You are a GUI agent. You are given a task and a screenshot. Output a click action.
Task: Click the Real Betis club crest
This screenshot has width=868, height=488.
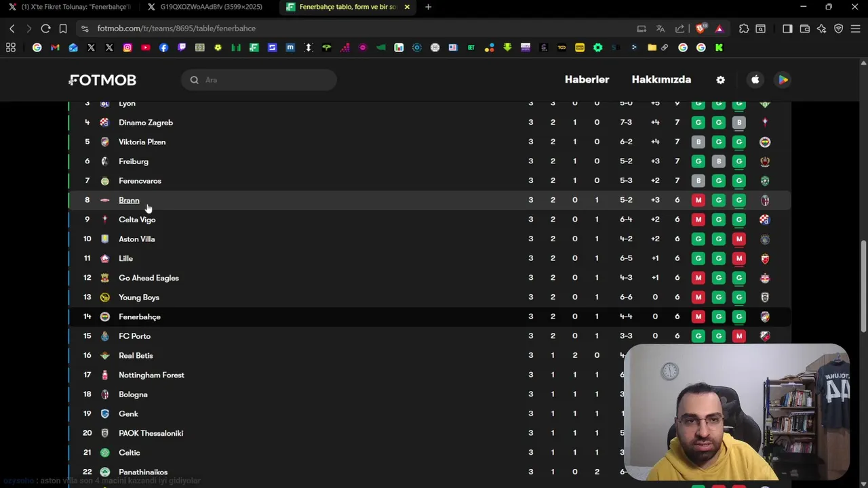pos(104,356)
